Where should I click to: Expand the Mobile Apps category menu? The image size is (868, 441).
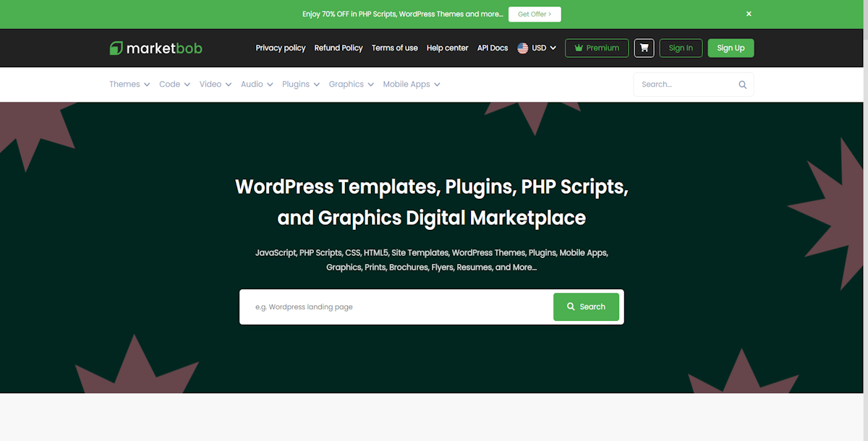tap(412, 85)
